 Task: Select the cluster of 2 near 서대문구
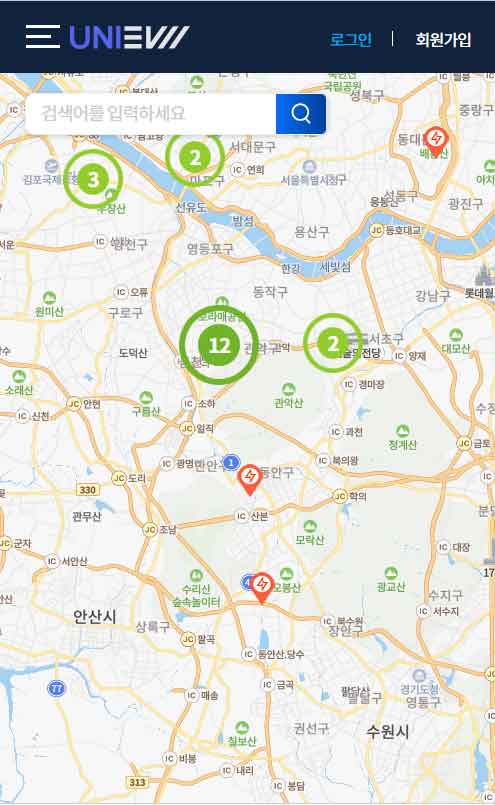tap(195, 158)
